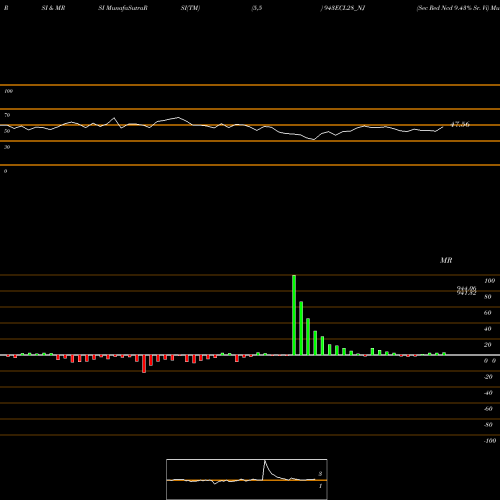Image resolution: width=500 pixels, height=500 pixels.
Task: Click the MR axis label -60
Action: coord(488,409)
